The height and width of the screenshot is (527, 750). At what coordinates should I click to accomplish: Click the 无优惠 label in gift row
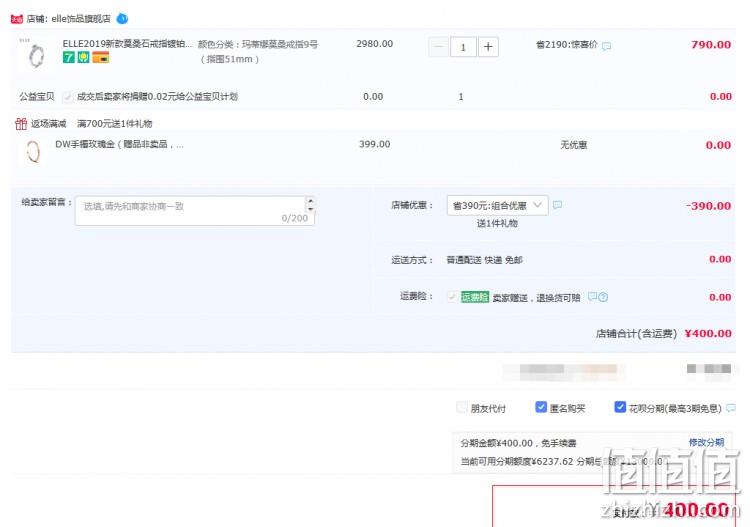[x=574, y=145]
